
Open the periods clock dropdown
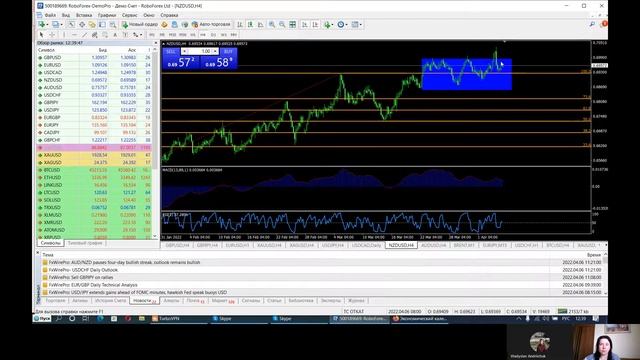pyautogui.click(x=342, y=24)
